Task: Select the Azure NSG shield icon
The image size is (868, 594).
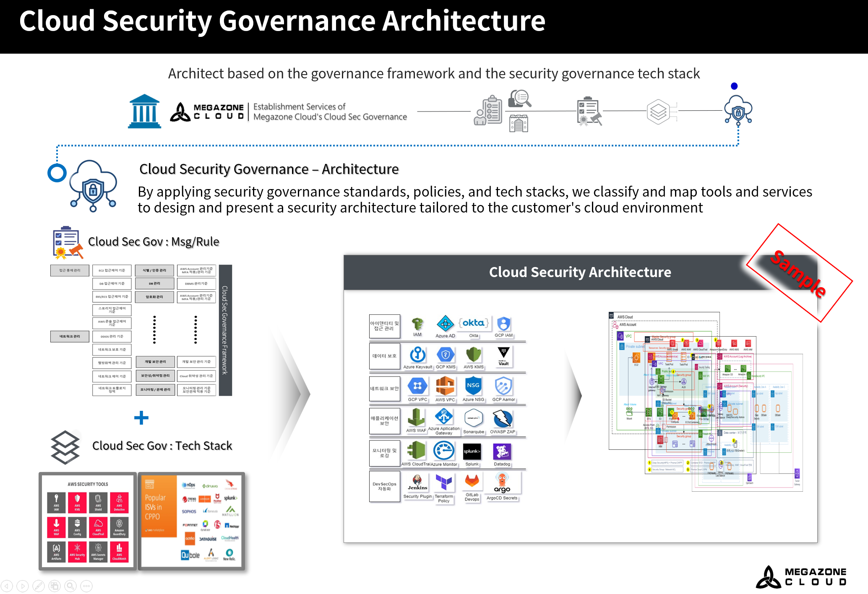Action: point(473,386)
